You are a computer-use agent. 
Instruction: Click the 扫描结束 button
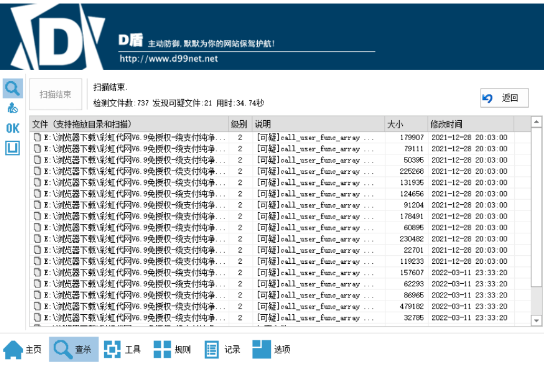coord(56,94)
